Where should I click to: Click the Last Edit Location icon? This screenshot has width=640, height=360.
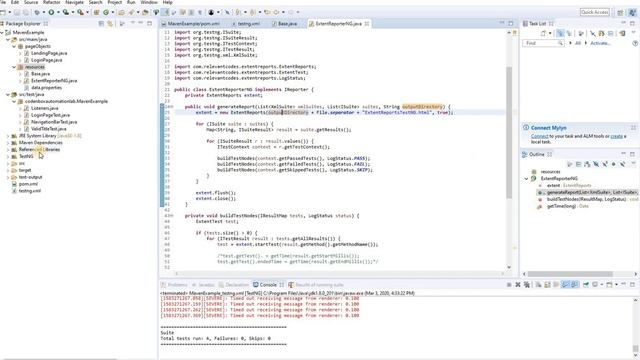click(267, 12)
